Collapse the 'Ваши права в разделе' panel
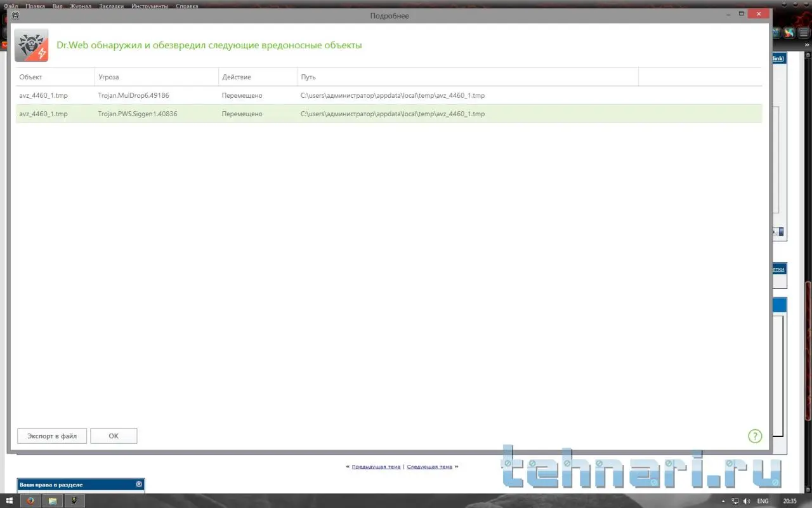This screenshot has height=508, width=812. (139, 485)
